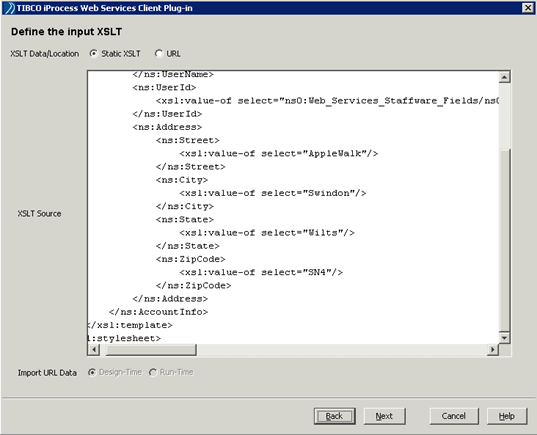Click the Wilts value-of line
The height and width of the screenshot is (435, 537).
[267, 233]
